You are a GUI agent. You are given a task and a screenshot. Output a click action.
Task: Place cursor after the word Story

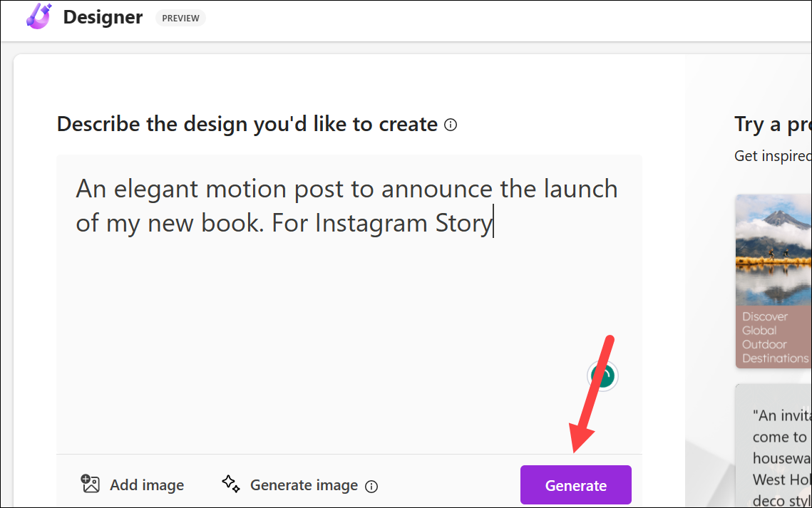pyautogui.click(x=493, y=223)
